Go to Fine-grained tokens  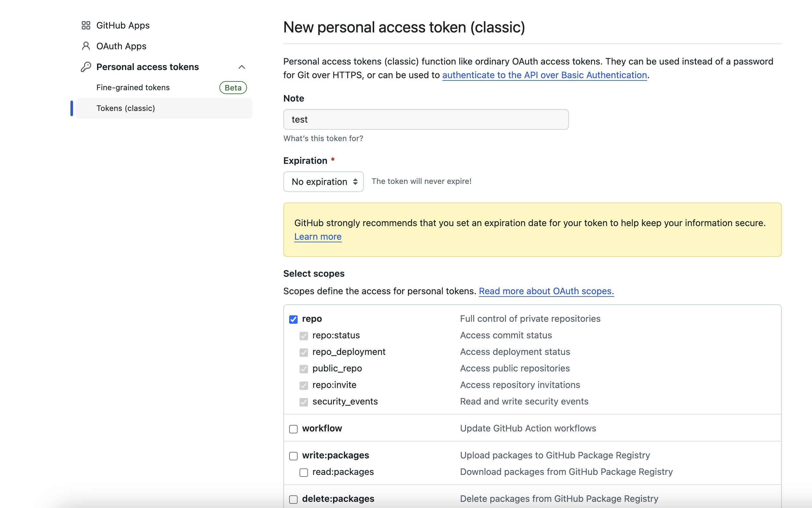click(x=133, y=87)
